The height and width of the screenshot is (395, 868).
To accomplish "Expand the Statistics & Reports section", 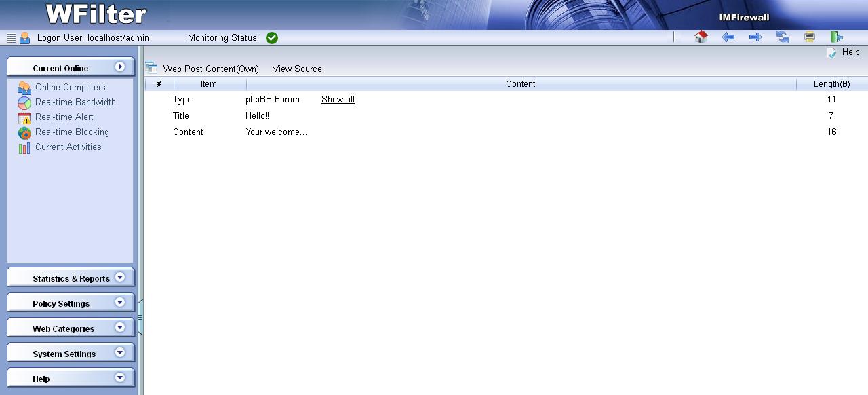I will pos(71,278).
